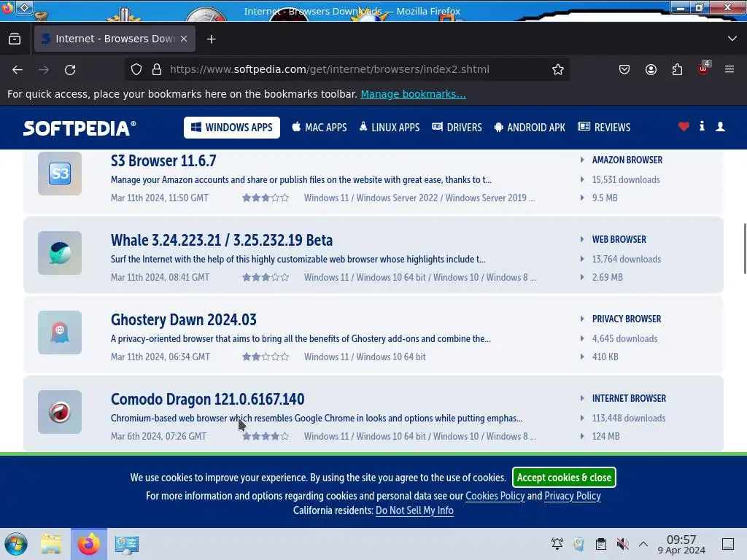Click the Ghostery Dawn app icon
Viewport: 747px width, 560px height.
pyautogui.click(x=60, y=332)
